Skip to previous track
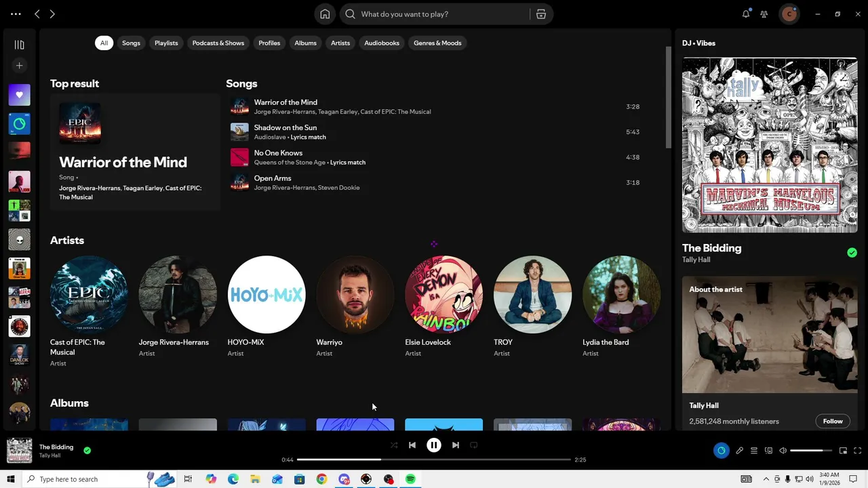This screenshot has height=488, width=868. [x=412, y=445]
